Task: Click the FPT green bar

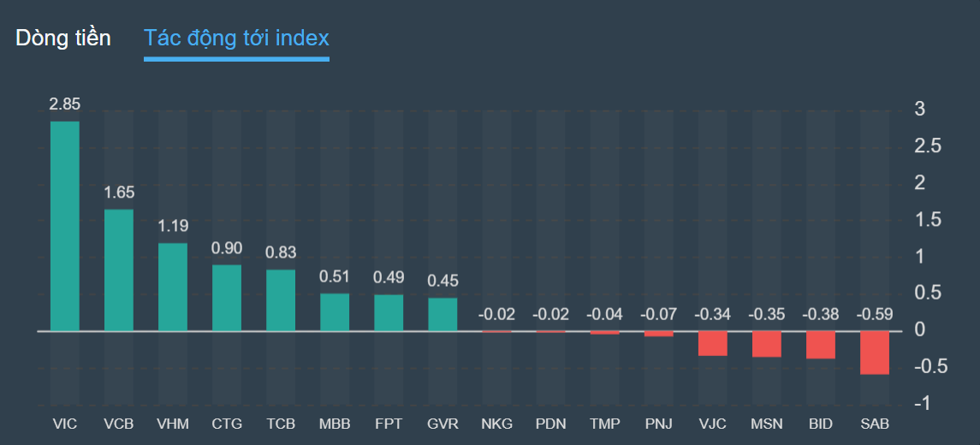Action: pos(389,313)
